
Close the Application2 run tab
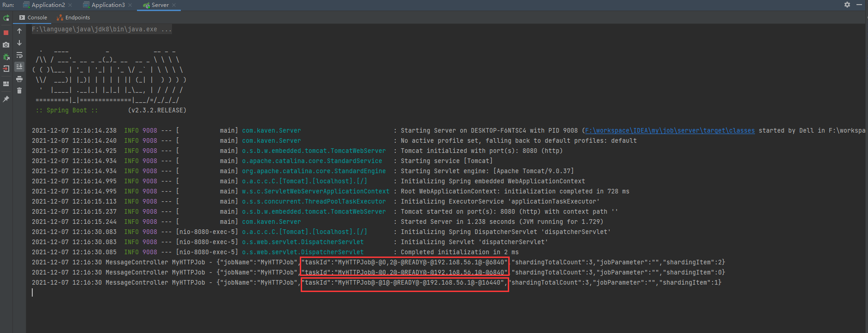point(70,5)
